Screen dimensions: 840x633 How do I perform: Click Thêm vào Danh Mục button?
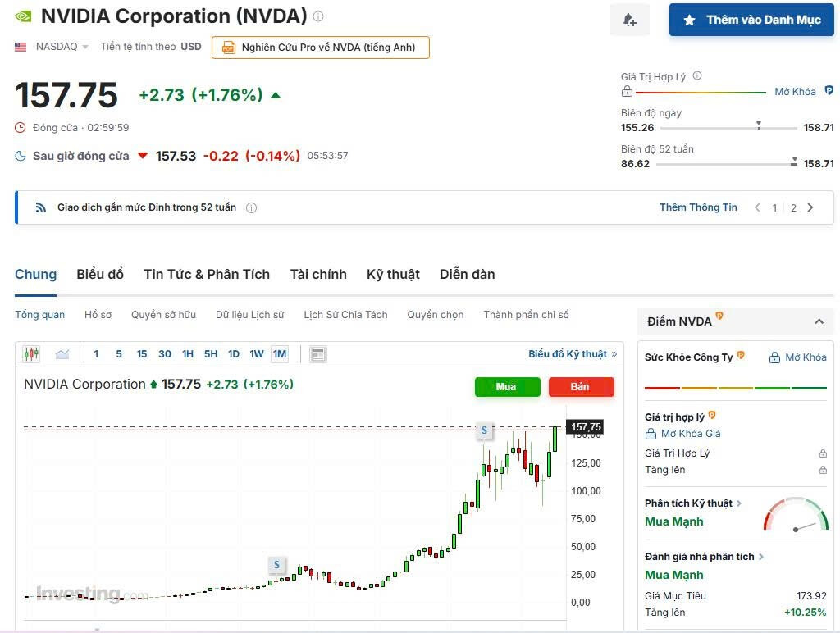click(x=751, y=20)
